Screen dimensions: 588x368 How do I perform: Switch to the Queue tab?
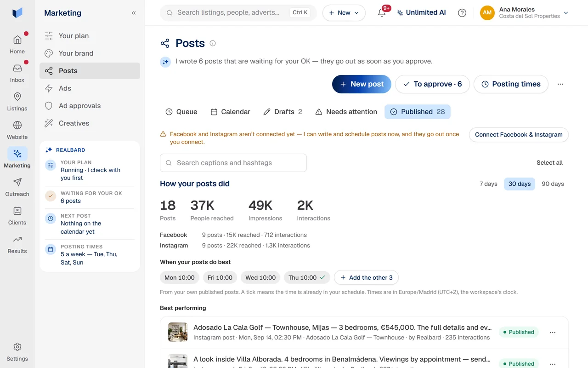(181, 112)
